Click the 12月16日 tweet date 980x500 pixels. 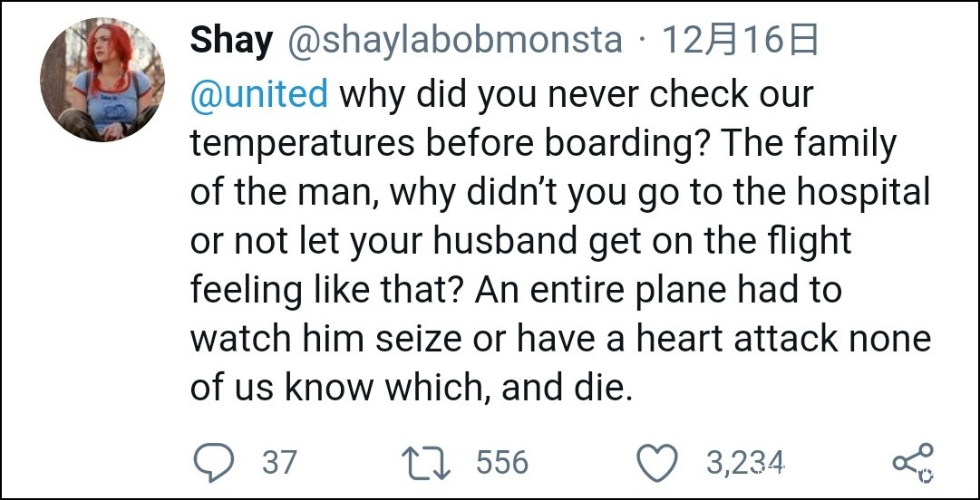740,41
